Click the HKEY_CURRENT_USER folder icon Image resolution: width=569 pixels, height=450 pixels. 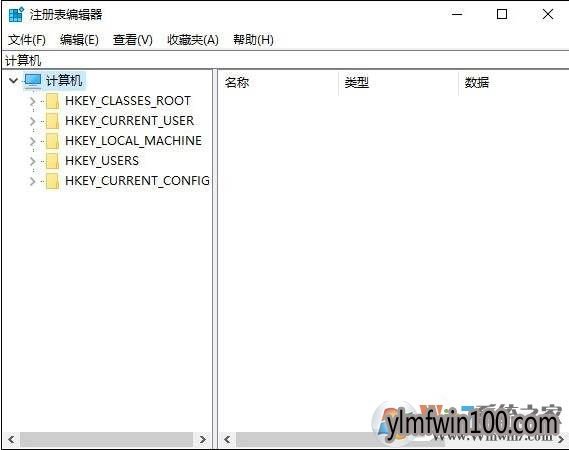coord(52,121)
